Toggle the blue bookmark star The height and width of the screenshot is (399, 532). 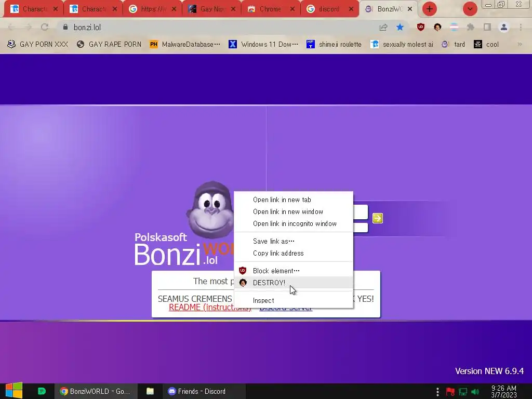click(x=400, y=27)
